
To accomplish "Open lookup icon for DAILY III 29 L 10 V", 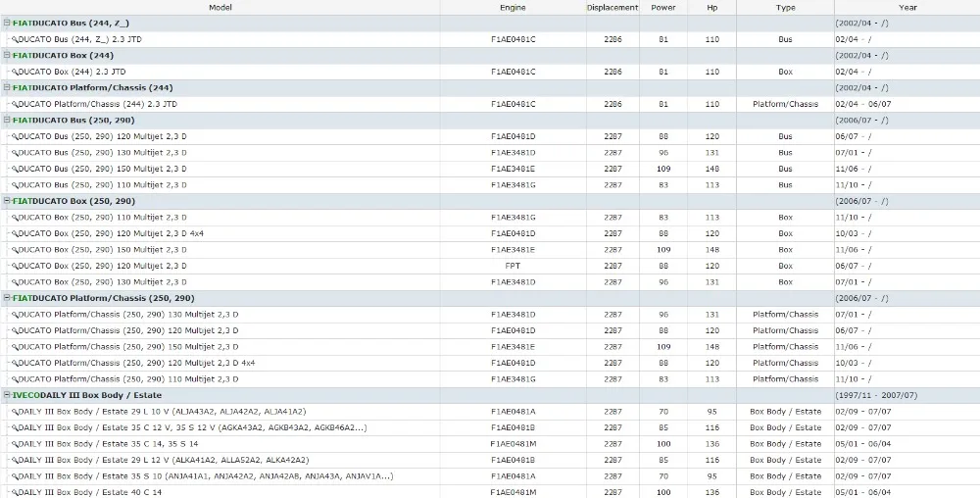I will [15, 412].
